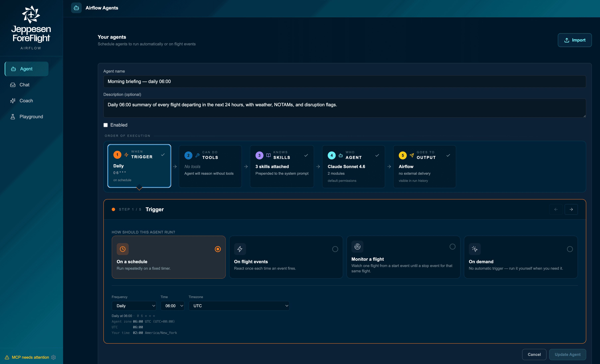Screen dimensions: 600x364
Task: Click the Output paper plane icon
Action: click(412, 155)
